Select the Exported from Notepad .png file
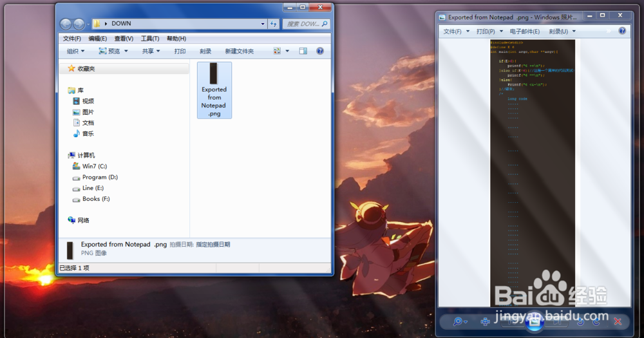The height and width of the screenshot is (338, 644). [x=214, y=90]
